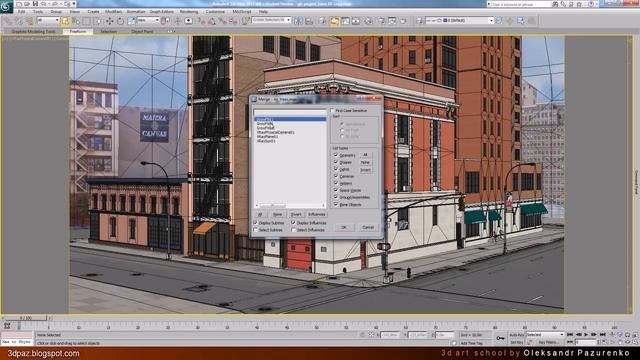Select VRayPhysicalCamera01 in the list

pyautogui.click(x=276, y=132)
